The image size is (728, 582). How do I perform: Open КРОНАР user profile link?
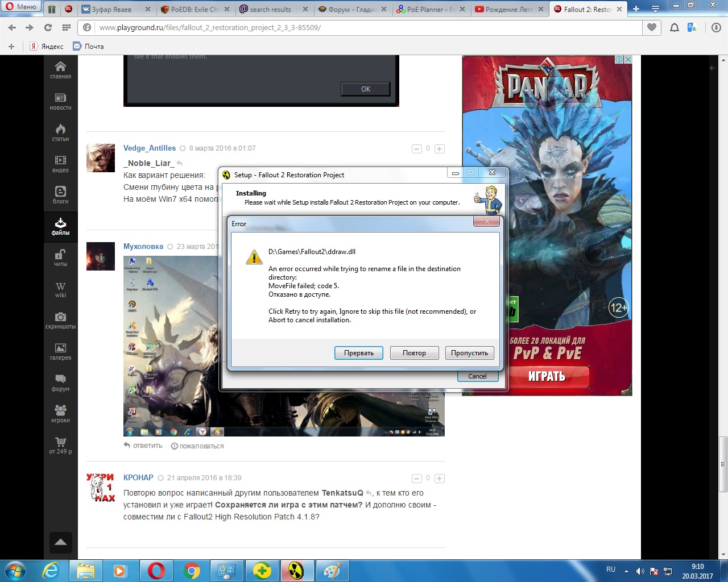tap(138, 477)
